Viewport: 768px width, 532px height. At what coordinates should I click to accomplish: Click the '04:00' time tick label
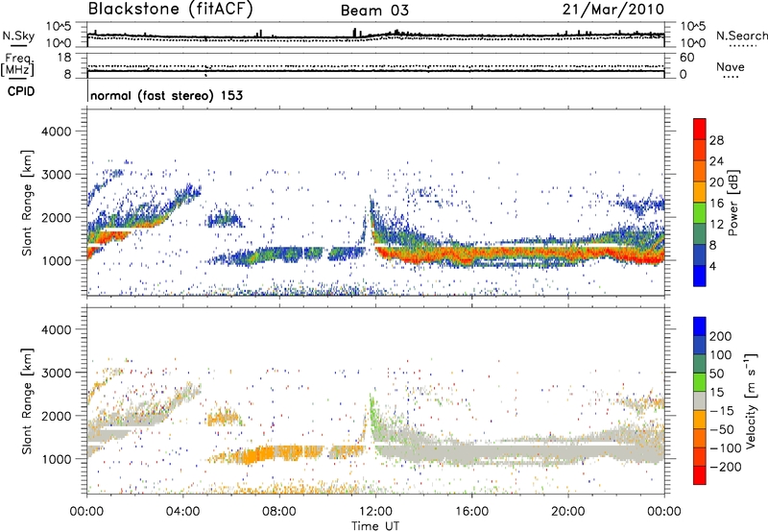[x=183, y=512]
